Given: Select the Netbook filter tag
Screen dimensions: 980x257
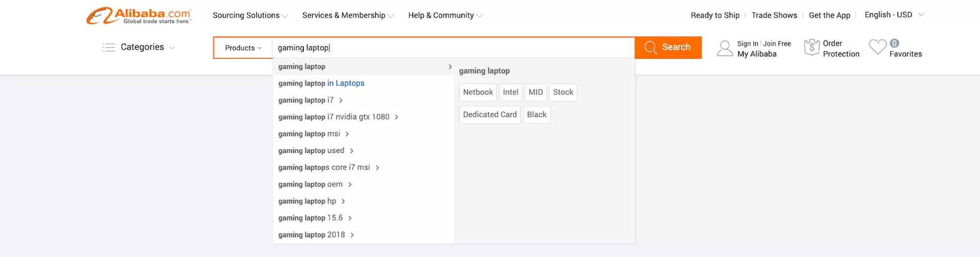Looking at the screenshot, I should click(x=478, y=92).
